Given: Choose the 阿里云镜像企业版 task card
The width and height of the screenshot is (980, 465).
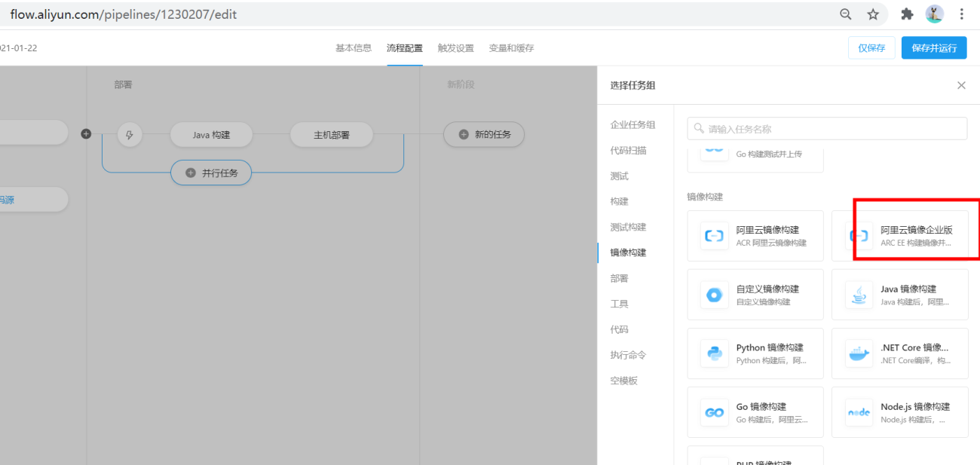Looking at the screenshot, I should tap(900, 236).
